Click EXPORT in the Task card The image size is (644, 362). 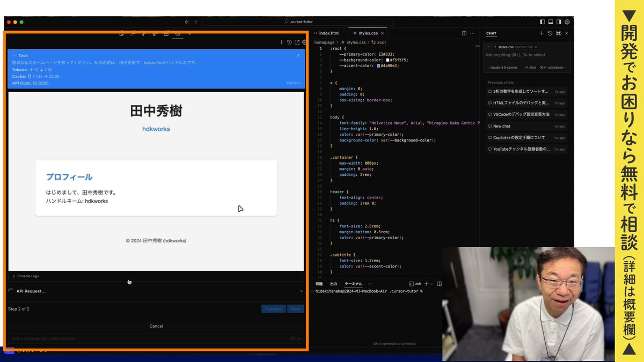(x=294, y=83)
